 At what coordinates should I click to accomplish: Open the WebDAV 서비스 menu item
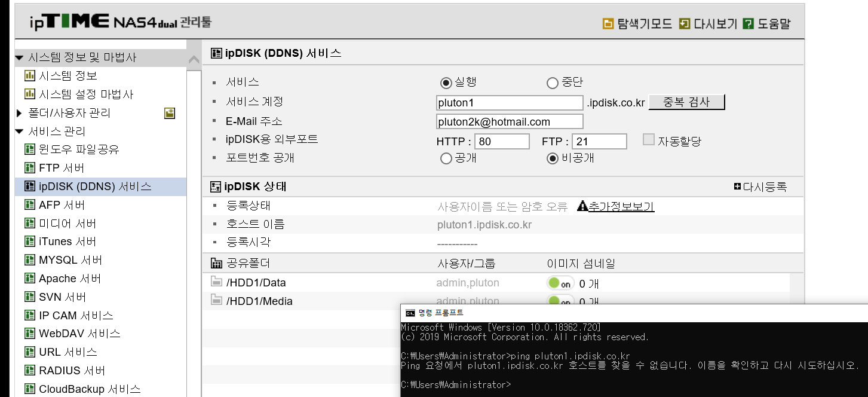79,334
